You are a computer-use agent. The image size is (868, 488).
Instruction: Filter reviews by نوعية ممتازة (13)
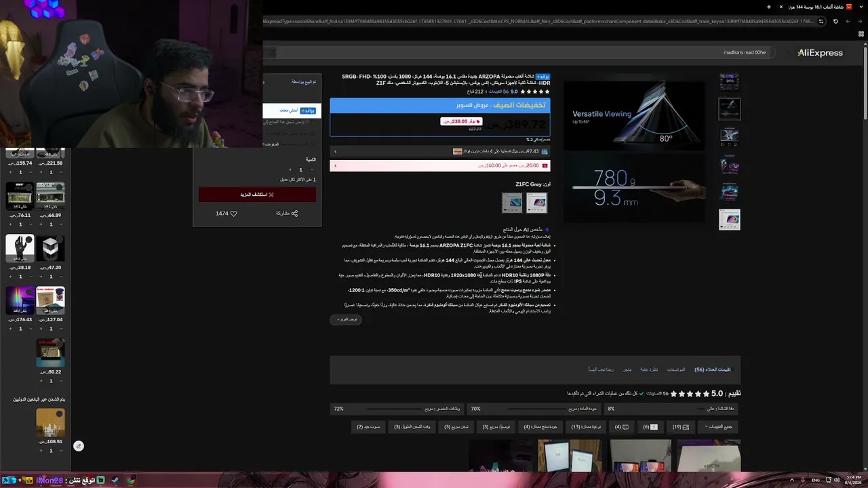coord(585,427)
